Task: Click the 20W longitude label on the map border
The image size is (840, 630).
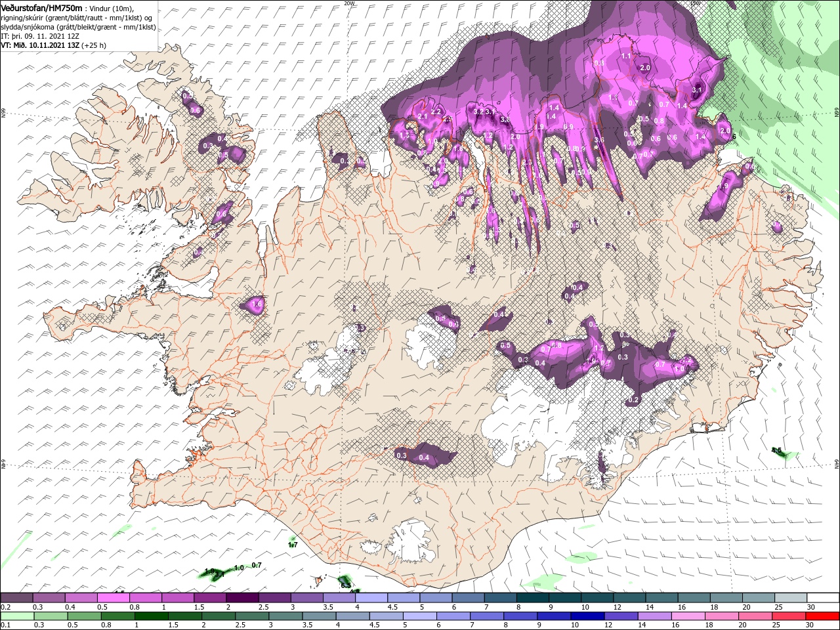Action: point(349,3)
